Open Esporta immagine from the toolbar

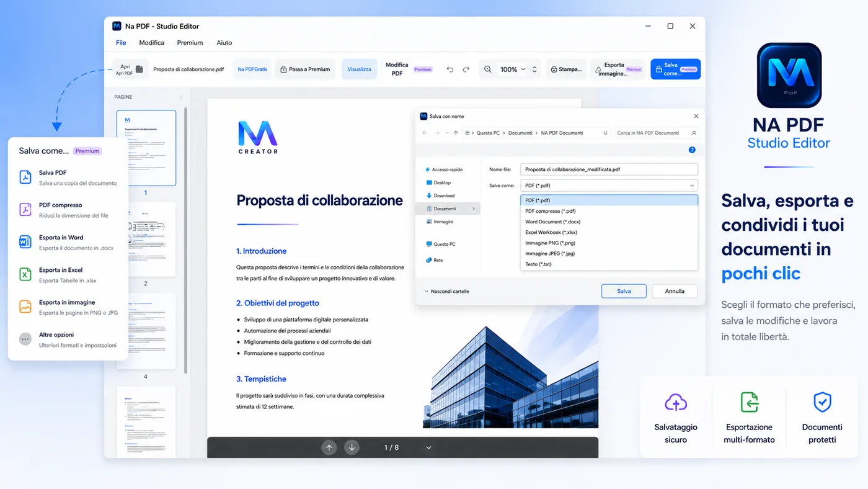(618, 70)
